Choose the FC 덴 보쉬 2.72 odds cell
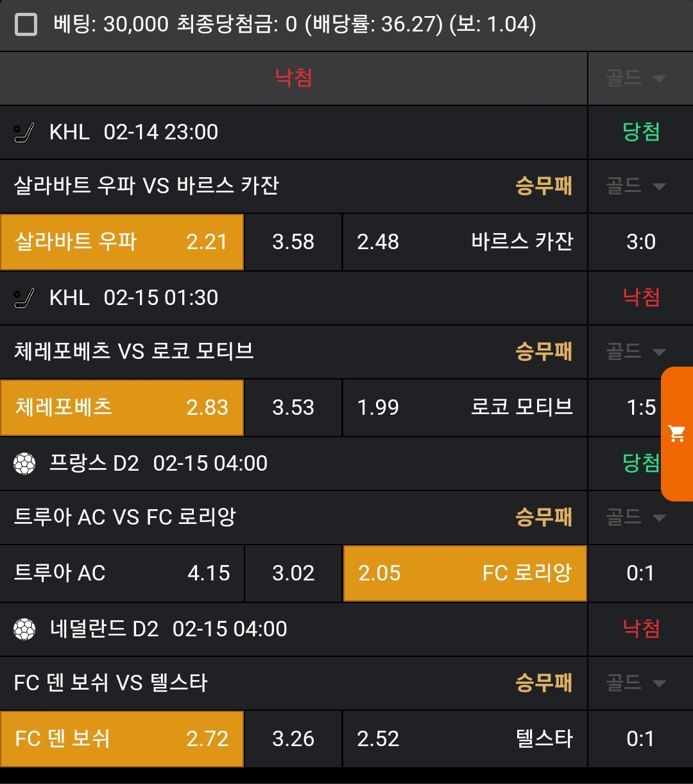 tap(122, 739)
